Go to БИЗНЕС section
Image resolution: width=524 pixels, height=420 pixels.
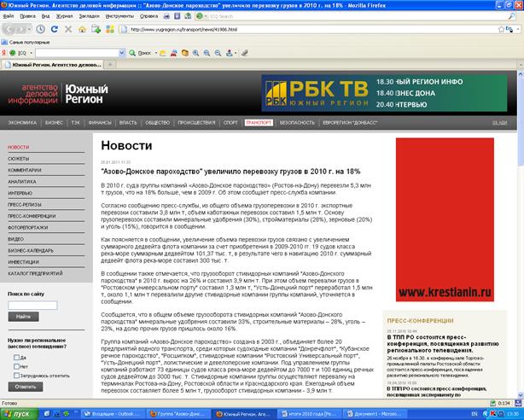(54, 123)
